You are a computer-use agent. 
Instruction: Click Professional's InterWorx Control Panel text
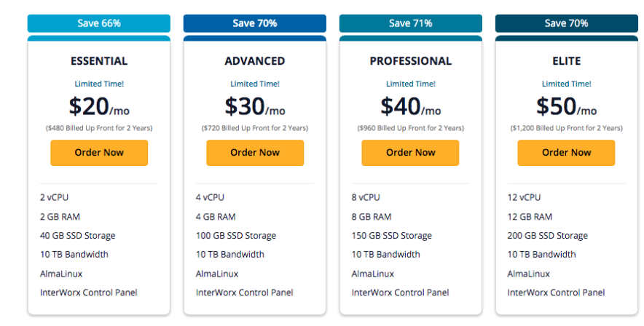pos(400,293)
